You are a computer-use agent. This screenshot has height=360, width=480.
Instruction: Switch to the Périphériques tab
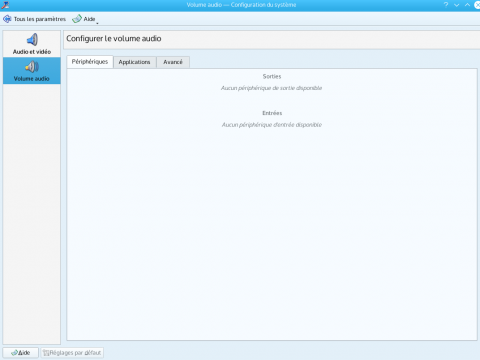[x=90, y=62]
